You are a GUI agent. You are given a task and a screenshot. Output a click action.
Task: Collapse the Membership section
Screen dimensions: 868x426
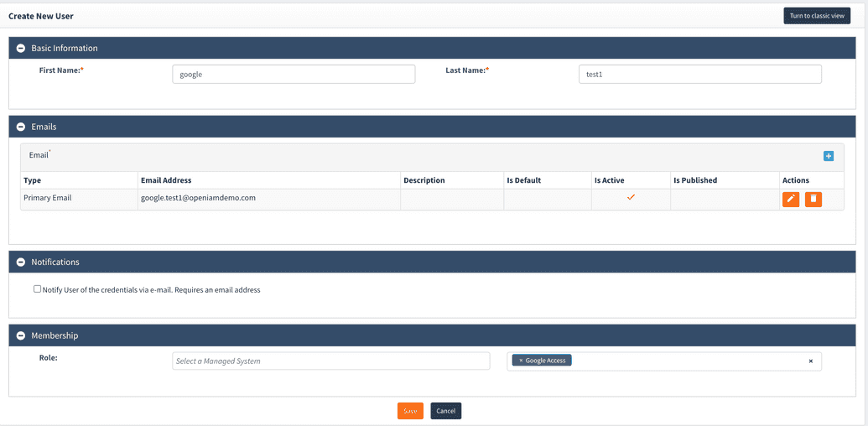[x=21, y=336]
